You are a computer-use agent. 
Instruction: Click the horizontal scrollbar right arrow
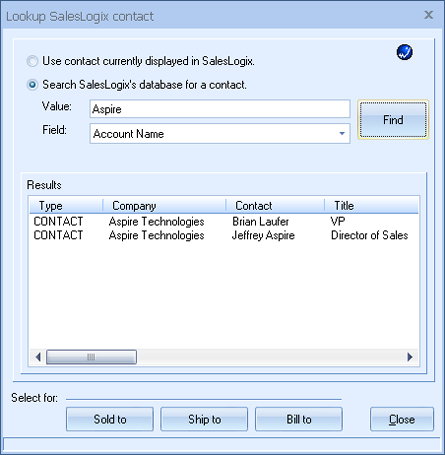click(x=410, y=357)
